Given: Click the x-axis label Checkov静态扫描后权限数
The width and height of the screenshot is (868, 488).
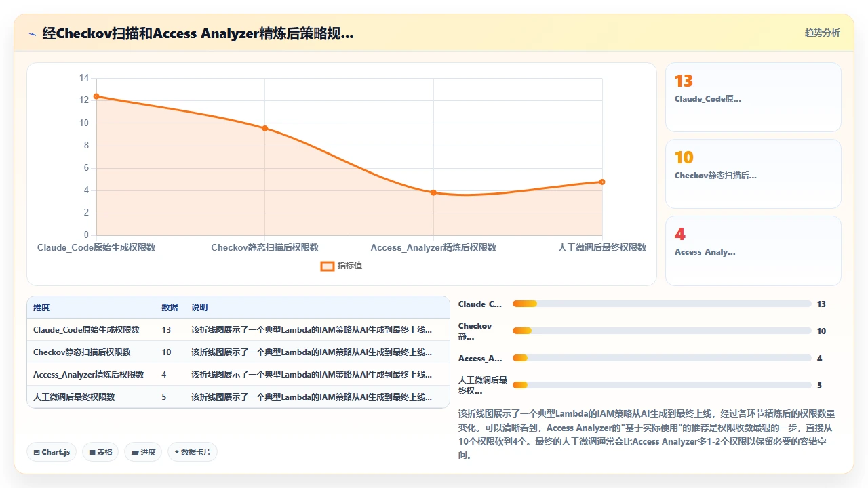Looking at the screenshot, I should (x=265, y=247).
